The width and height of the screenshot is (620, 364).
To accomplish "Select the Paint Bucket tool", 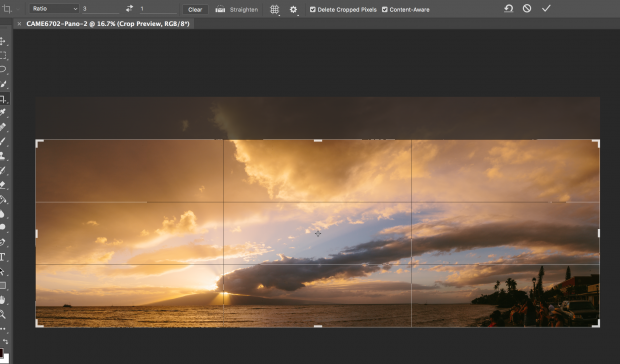I will tap(3, 200).
